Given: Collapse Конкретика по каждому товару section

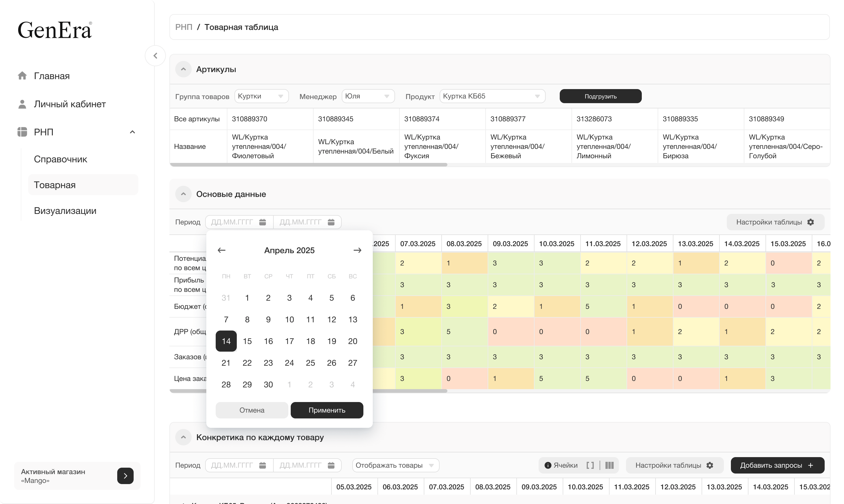Looking at the screenshot, I should click(x=183, y=437).
